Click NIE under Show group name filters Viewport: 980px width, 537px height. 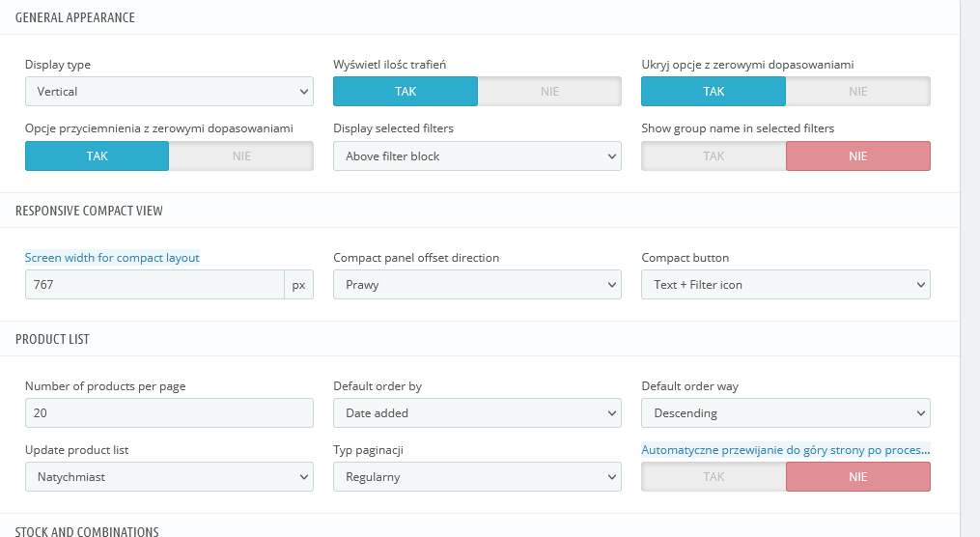(857, 156)
